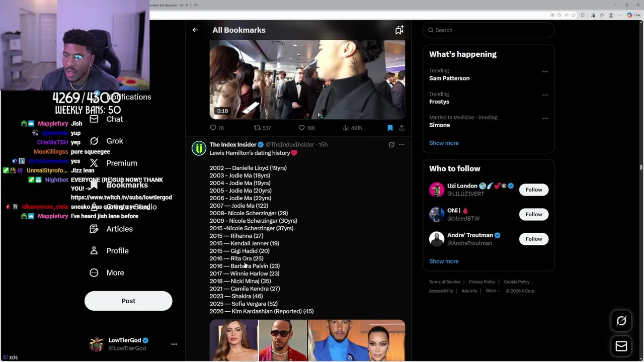Click the Post button
Screen dimensions: 644x362
[x=128, y=301]
